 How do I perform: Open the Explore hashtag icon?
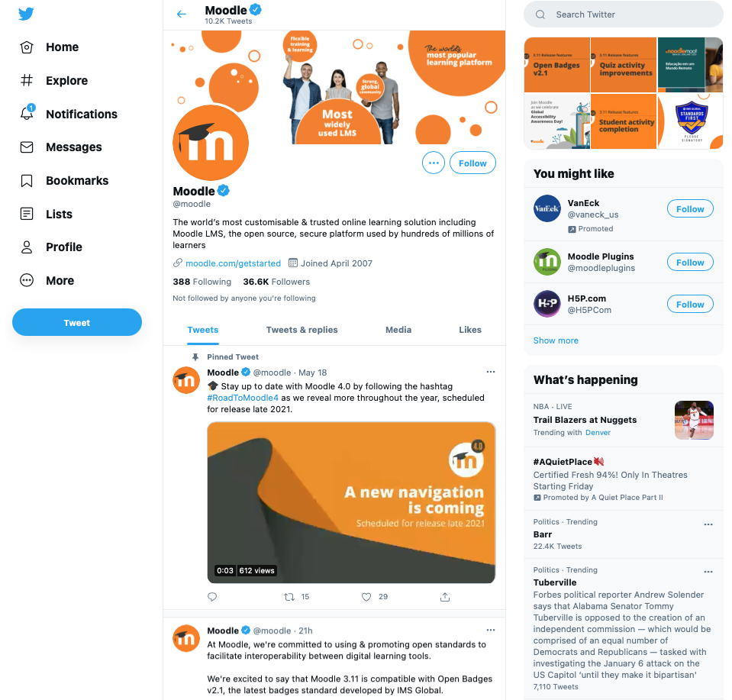click(x=27, y=80)
